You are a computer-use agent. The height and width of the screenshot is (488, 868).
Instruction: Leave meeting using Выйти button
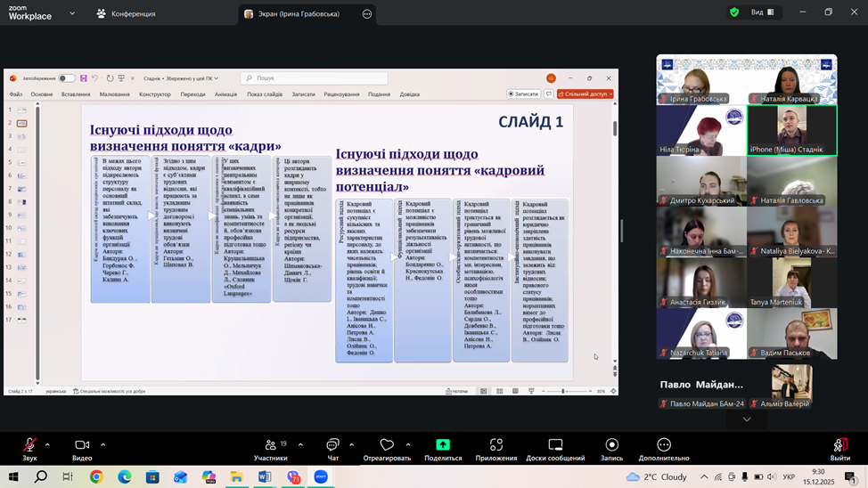(839, 447)
